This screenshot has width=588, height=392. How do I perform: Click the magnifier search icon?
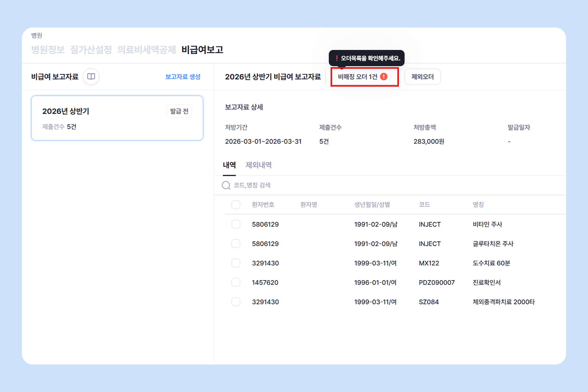[226, 185]
